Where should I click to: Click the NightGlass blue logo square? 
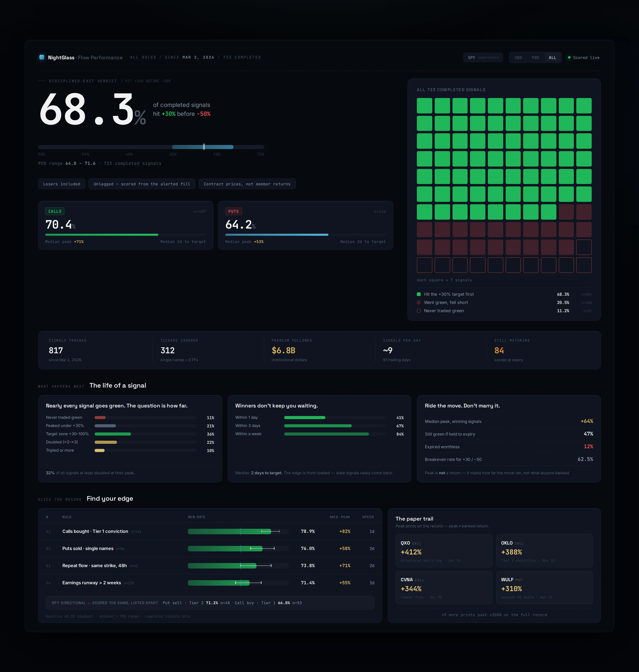tap(42, 57)
